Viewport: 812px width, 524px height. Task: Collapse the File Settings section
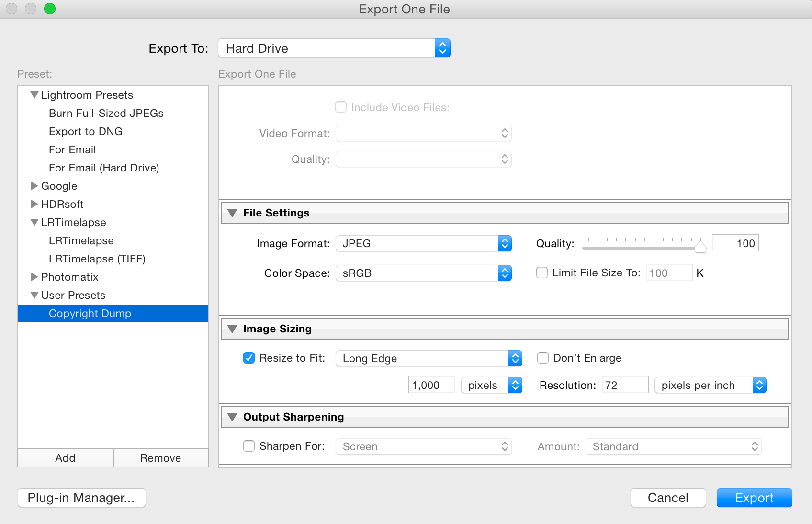coord(232,213)
